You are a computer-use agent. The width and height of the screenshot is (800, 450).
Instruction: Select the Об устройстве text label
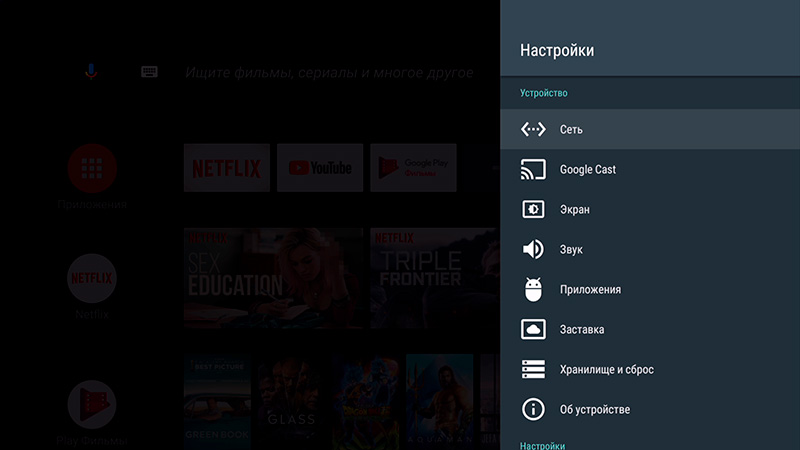[595, 409]
